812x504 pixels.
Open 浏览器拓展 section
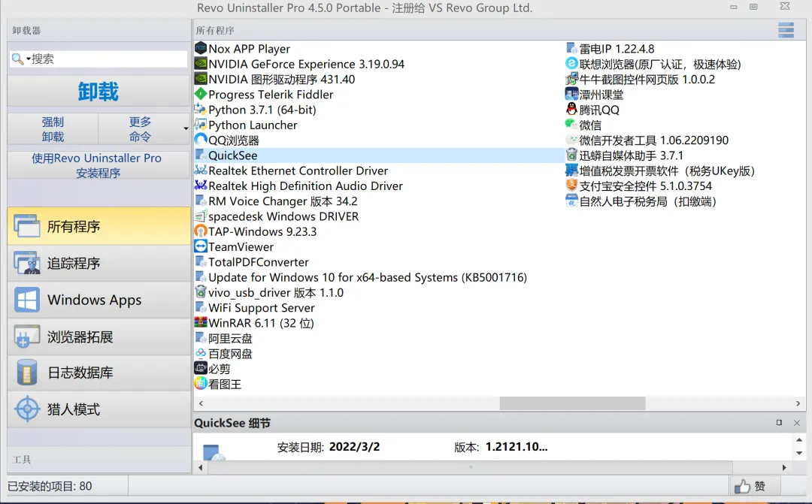[99, 337]
